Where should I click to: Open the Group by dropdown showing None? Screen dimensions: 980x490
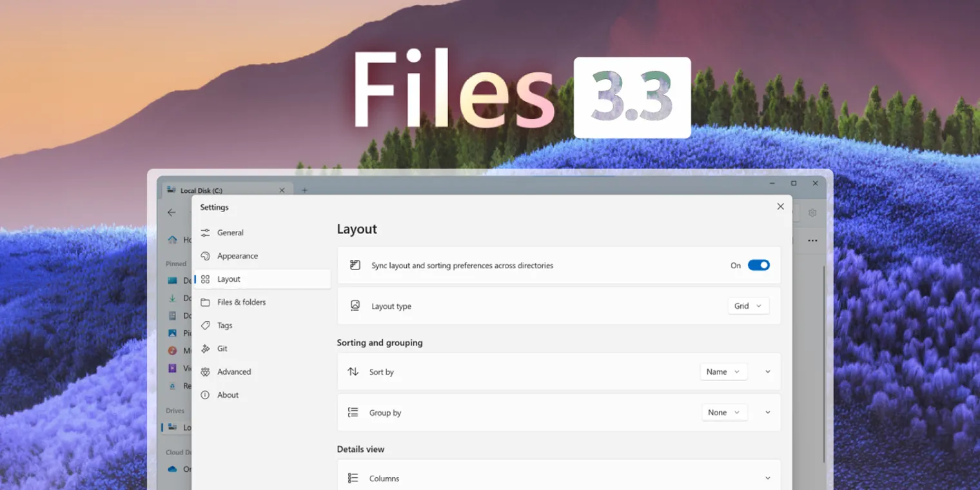click(724, 412)
